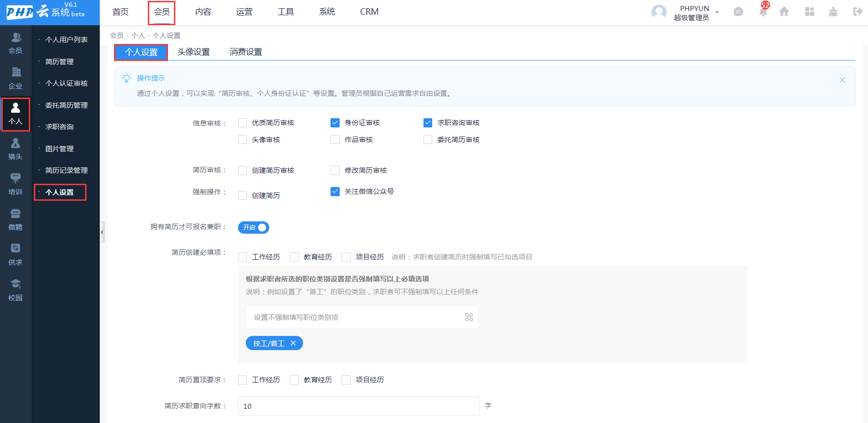Open 工具 in top navigation

[x=286, y=12]
